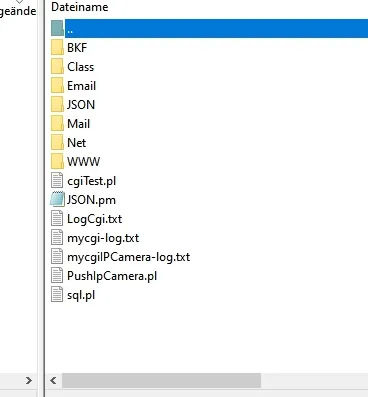Click the parent directory folder icon
The image size is (368, 397).
[x=57, y=28]
